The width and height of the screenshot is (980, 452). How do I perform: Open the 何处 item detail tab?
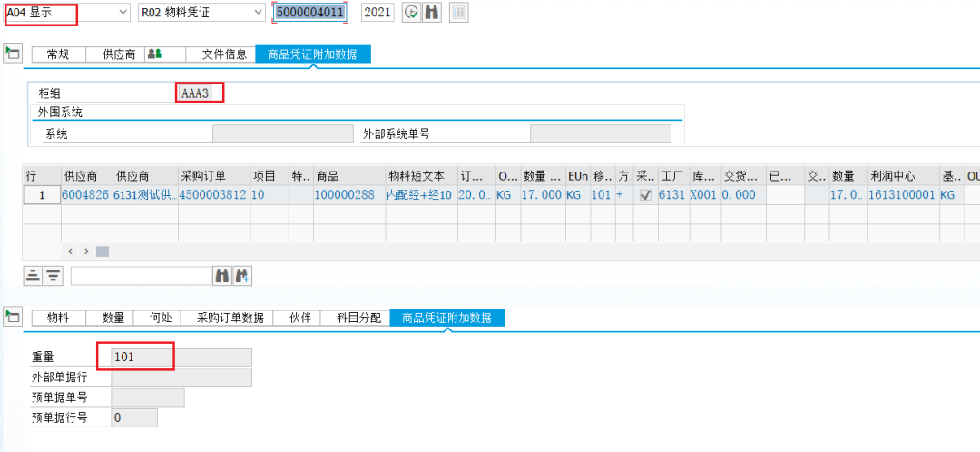pos(157,318)
